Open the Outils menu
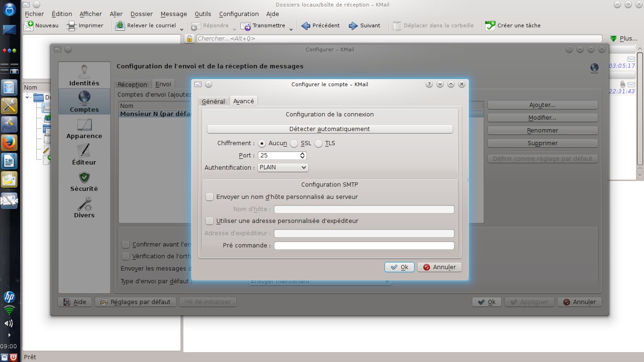This screenshot has width=644, height=362. [203, 14]
